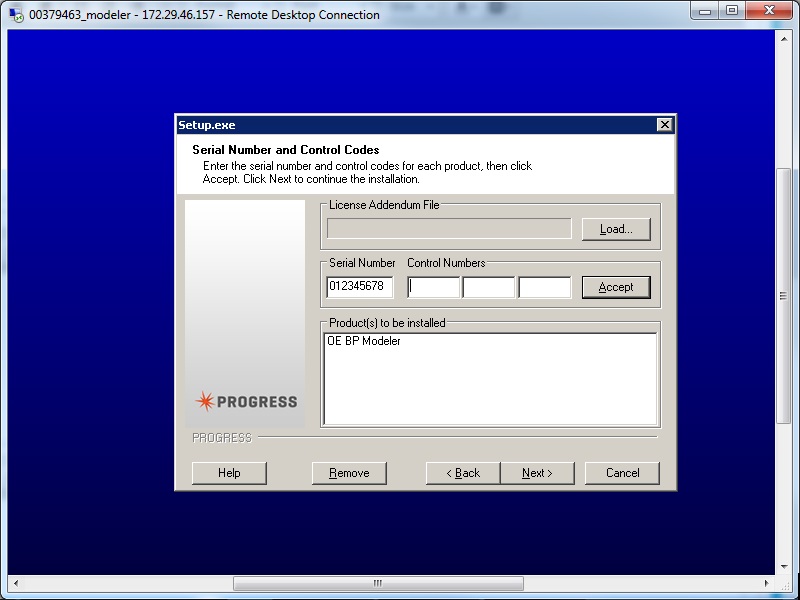
Task: Open Help for the installer
Action: 229,473
